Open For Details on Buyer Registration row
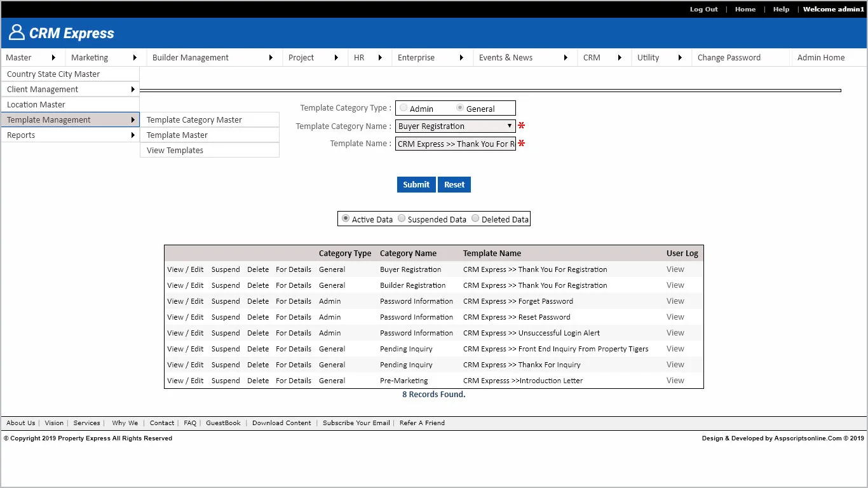 tap(294, 269)
